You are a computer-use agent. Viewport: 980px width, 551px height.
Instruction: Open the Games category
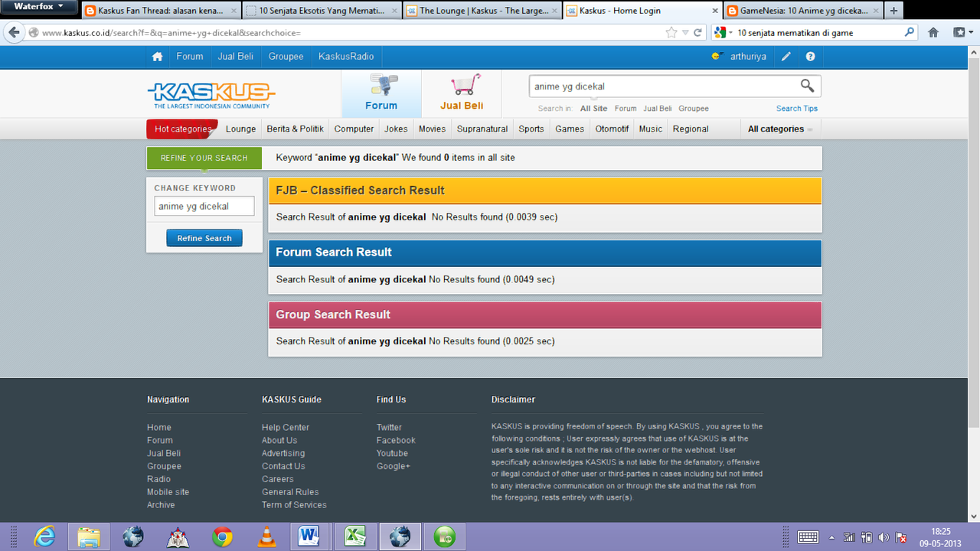pyautogui.click(x=570, y=129)
